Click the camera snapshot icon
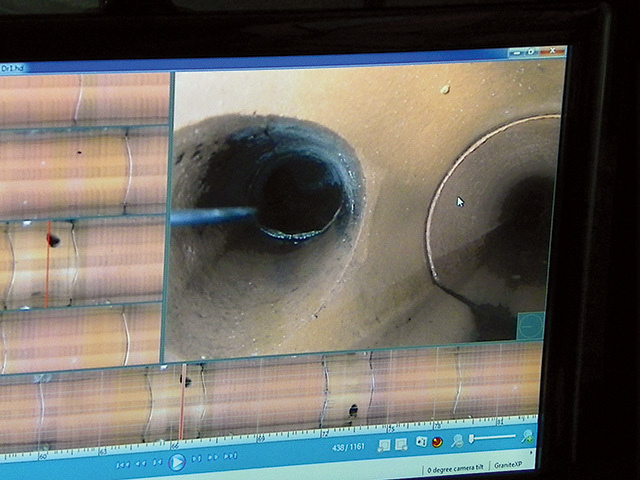Image resolution: width=640 pixels, height=480 pixels. [421, 441]
